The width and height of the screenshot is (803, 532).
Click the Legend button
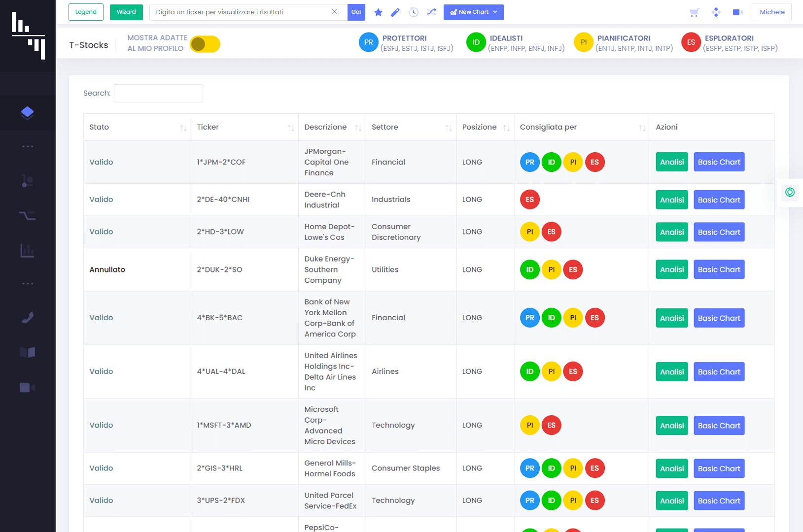point(86,12)
